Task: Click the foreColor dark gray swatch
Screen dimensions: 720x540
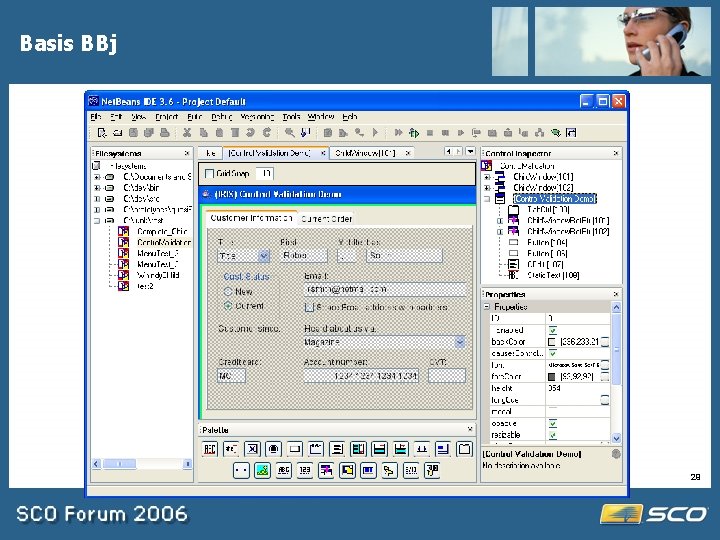Action: [x=551, y=377]
